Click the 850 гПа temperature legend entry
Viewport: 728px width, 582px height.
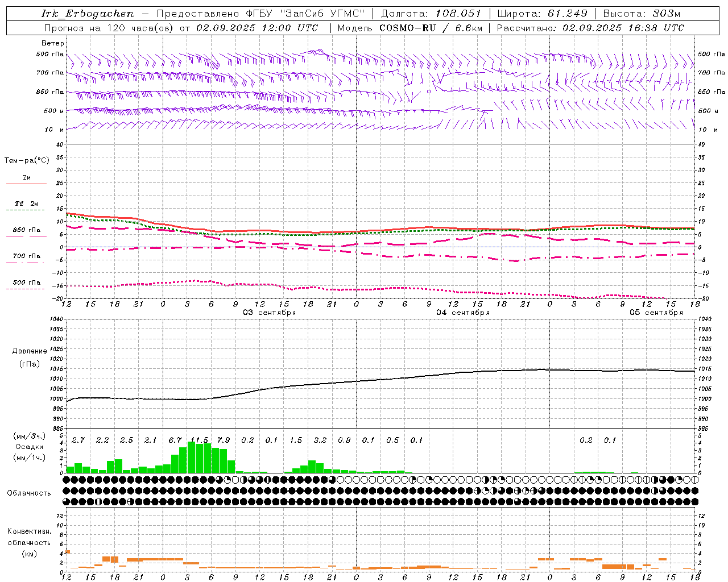(x=27, y=230)
